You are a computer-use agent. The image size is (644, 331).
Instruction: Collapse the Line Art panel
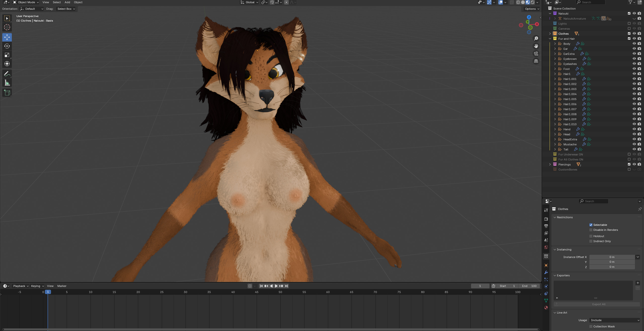click(555, 313)
